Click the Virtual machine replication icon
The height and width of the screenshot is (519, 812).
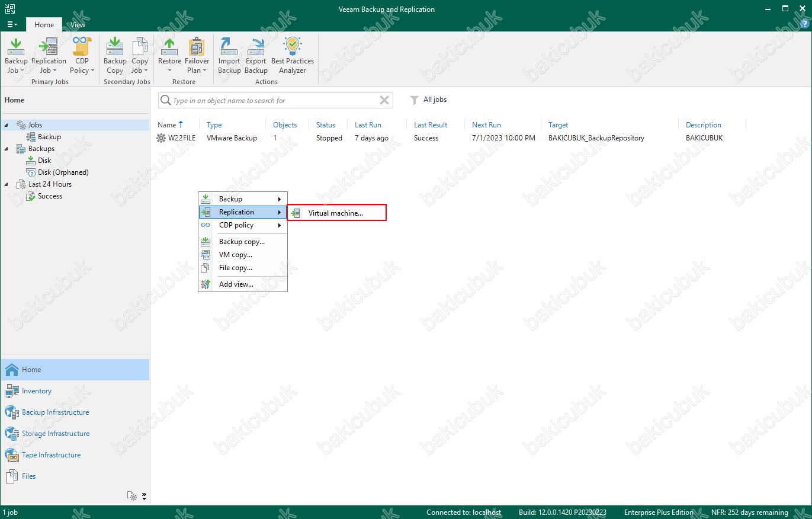pos(296,213)
